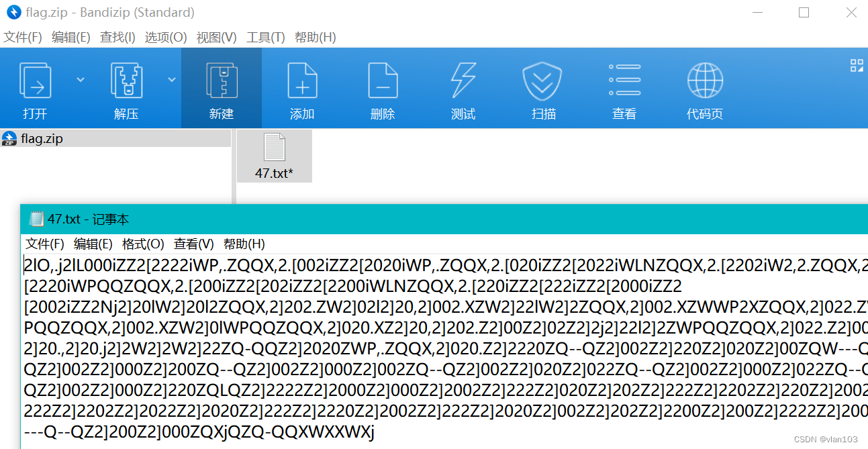Open Notepad 编辑(E) menu
This screenshot has height=449, width=868.
tap(93, 244)
